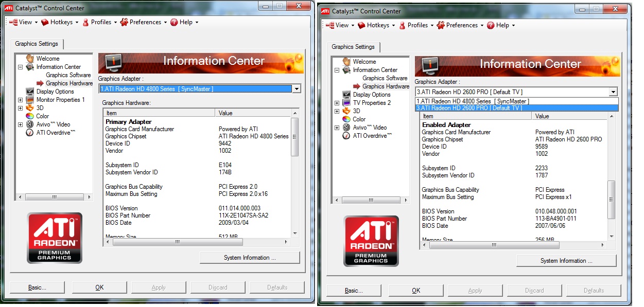Click Monitor Properties 1 icon

pos(30,100)
